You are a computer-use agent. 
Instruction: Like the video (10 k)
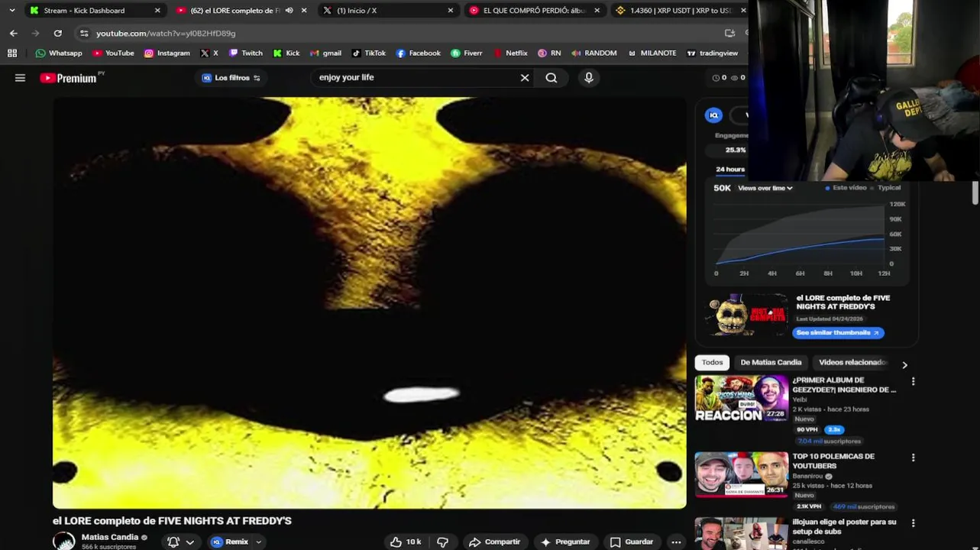point(406,542)
